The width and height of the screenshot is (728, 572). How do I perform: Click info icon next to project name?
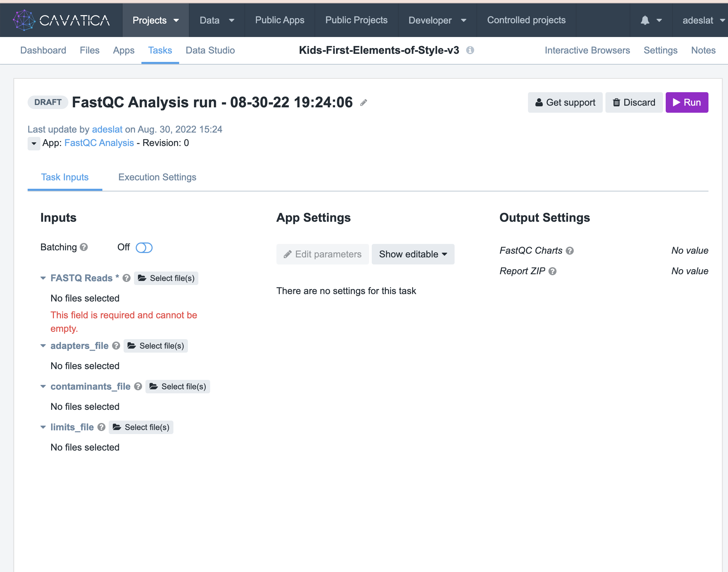pos(470,50)
